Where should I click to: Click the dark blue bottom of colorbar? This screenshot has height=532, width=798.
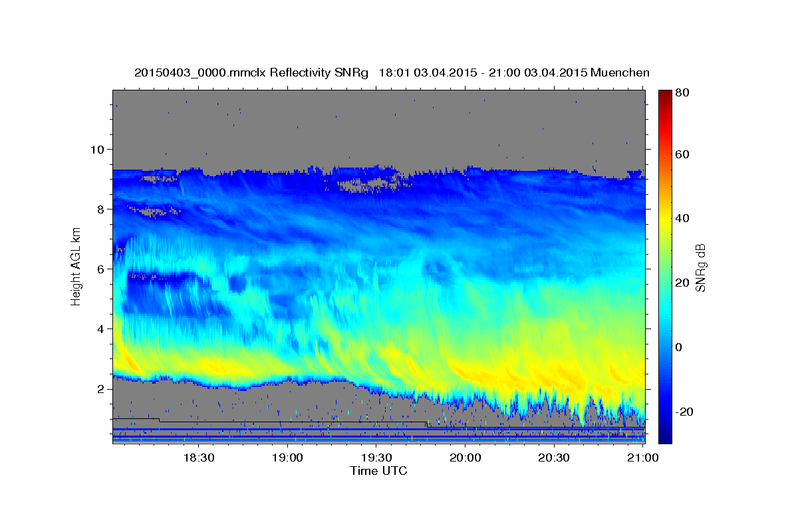click(664, 436)
